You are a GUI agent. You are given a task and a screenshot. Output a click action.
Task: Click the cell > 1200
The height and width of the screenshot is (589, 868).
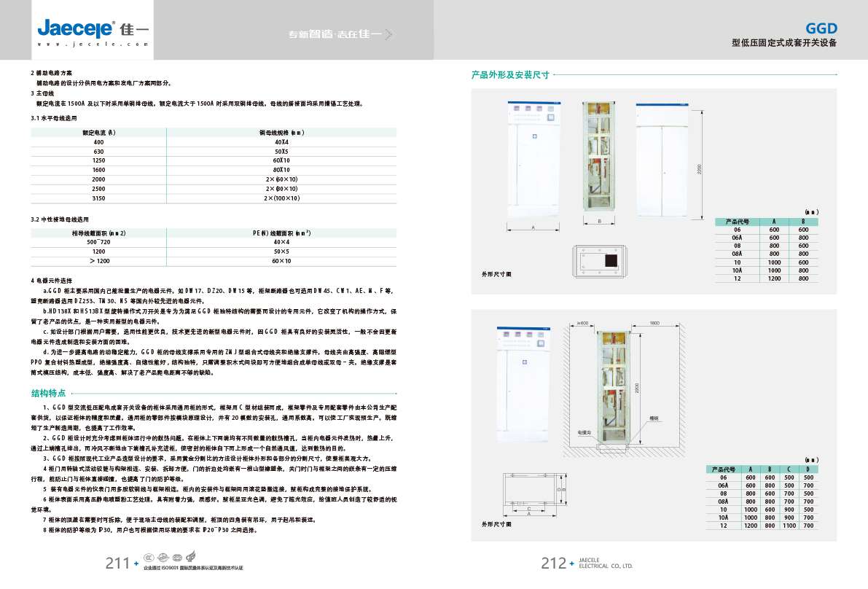pyautogui.click(x=100, y=261)
